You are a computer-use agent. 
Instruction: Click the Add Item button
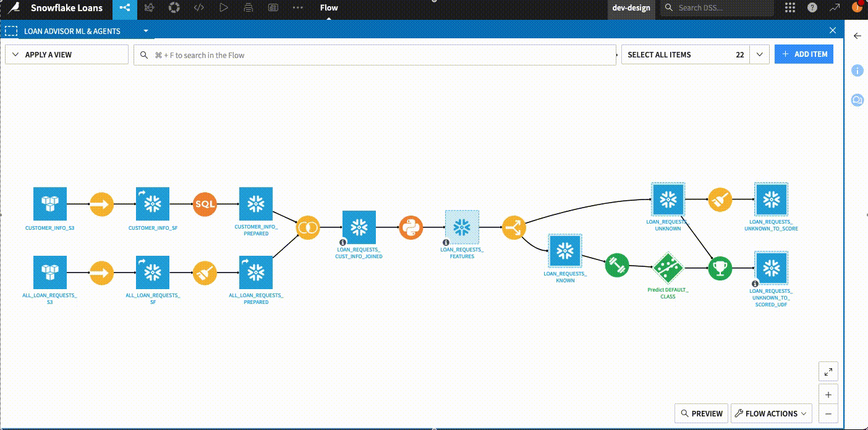point(804,54)
